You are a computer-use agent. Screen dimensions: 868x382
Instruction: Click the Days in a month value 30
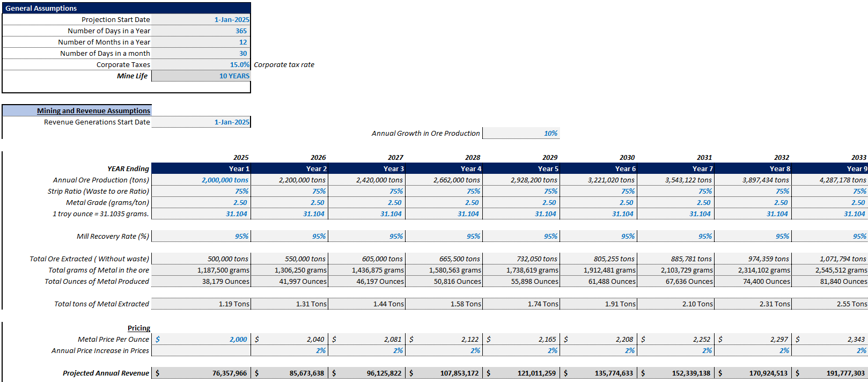tap(201, 53)
